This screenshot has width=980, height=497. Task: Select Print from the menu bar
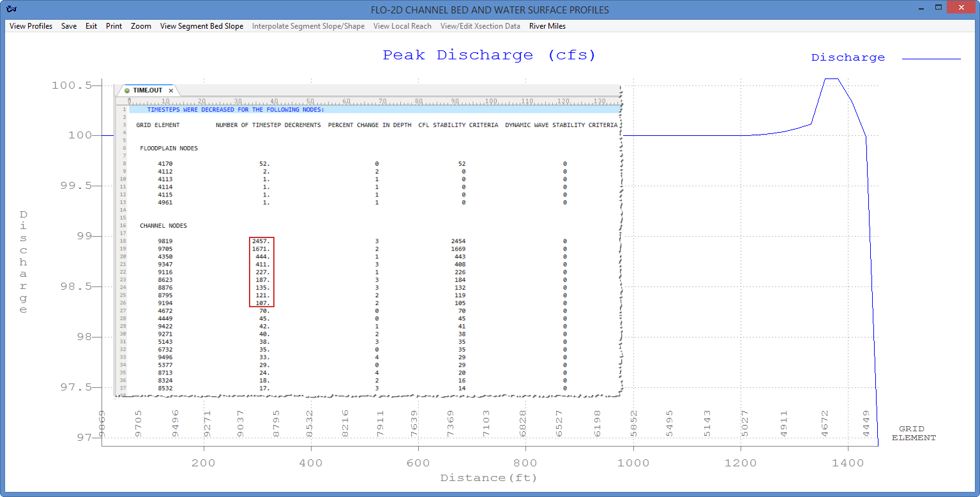(x=114, y=26)
